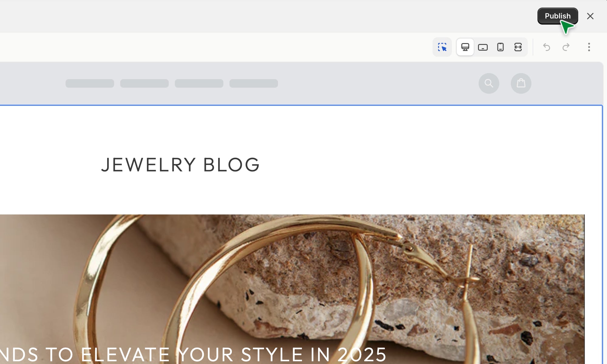Switch to mobile phone preview
607x364 pixels.
pyautogui.click(x=500, y=47)
